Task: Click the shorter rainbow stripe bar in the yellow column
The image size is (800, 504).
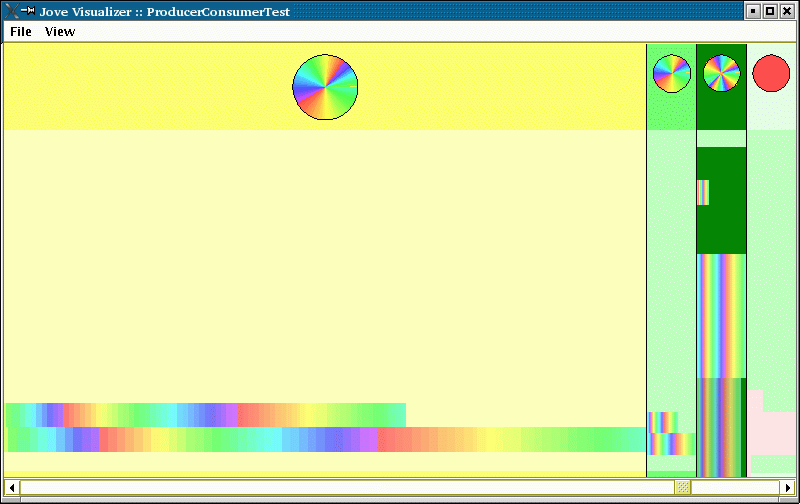Action: 206,415
